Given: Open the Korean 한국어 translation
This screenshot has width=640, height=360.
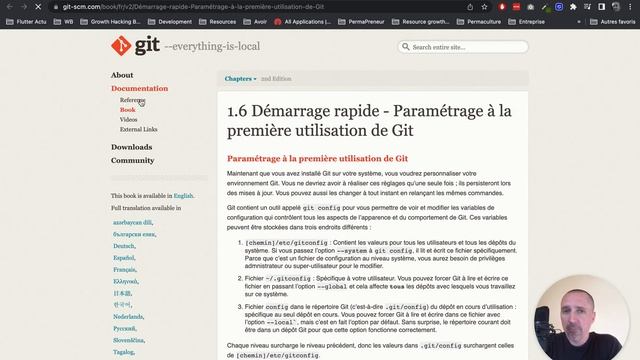Looking at the screenshot, I should [x=122, y=305].
